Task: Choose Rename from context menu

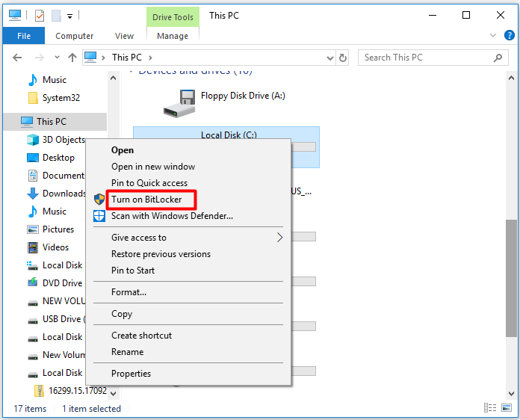Action: click(x=188, y=352)
